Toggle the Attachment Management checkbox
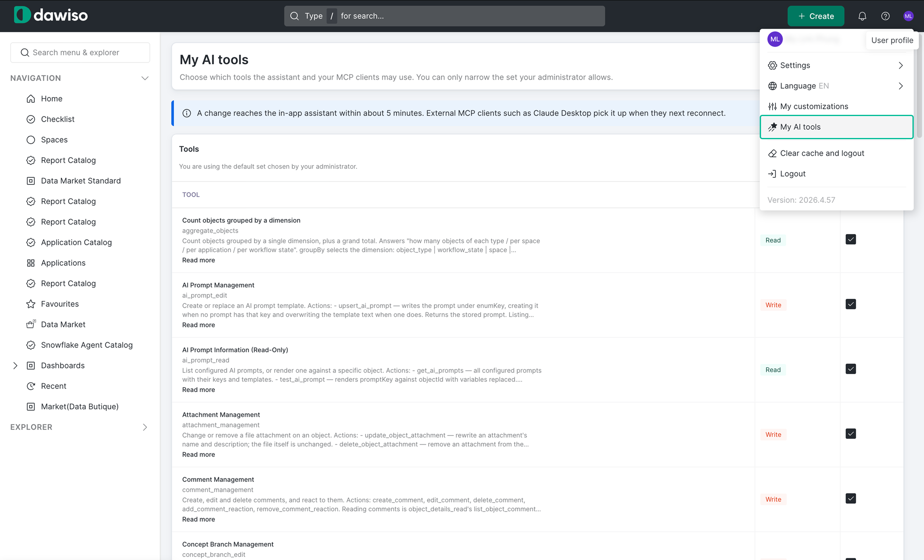The height and width of the screenshot is (560, 924). point(851,434)
